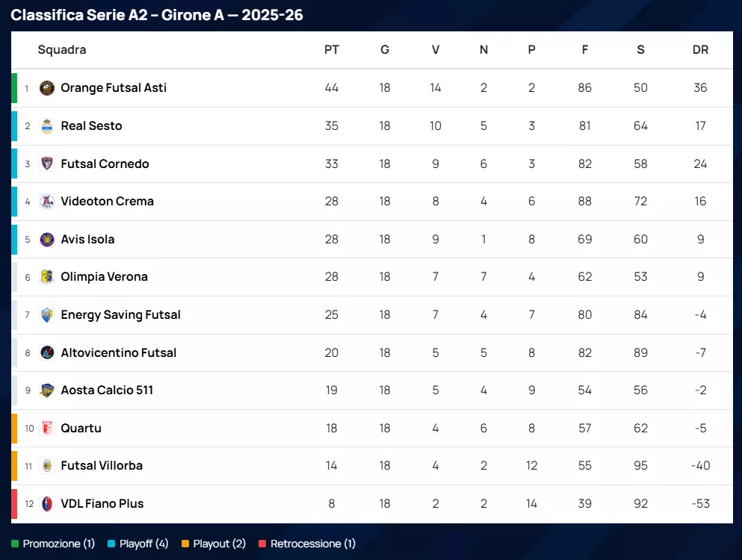The height and width of the screenshot is (560, 742).
Task: Sort table by PT column header
Action: [332, 50]
